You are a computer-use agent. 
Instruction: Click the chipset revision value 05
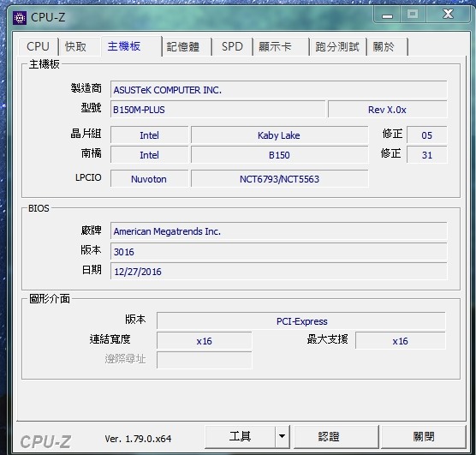pyautogui.click(x=427, y=135)
